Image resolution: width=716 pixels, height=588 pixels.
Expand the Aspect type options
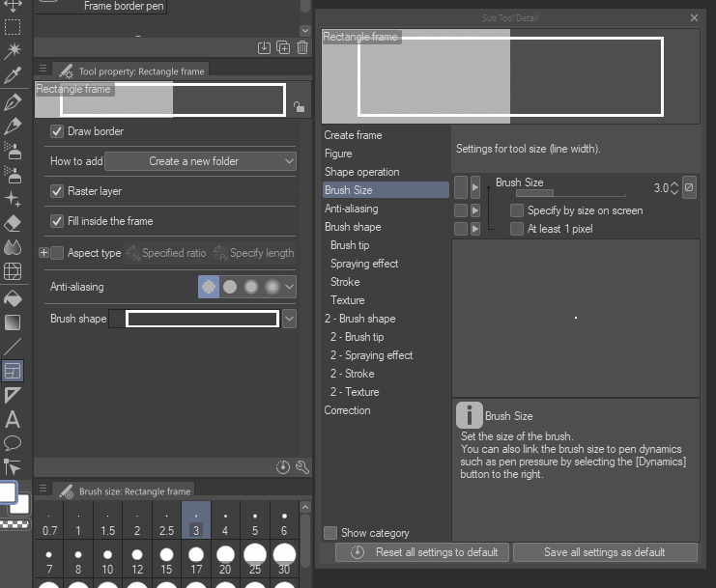(43, 253)
